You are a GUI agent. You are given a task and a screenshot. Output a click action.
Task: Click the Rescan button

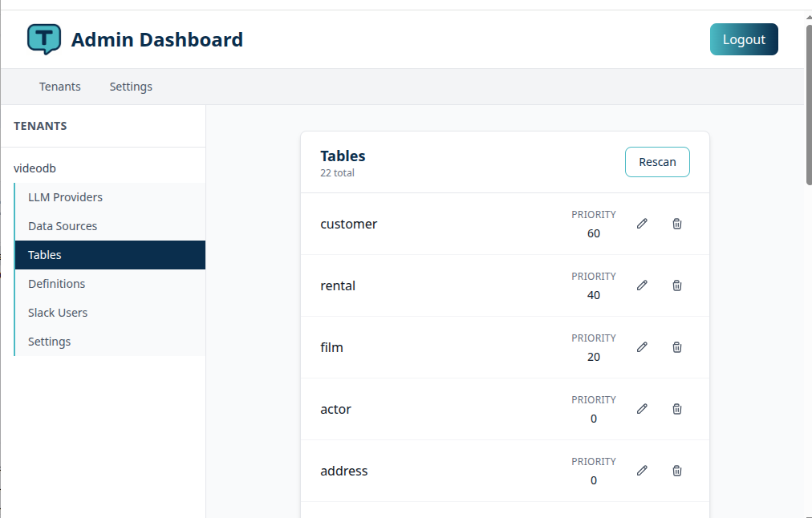pos(657,161)
